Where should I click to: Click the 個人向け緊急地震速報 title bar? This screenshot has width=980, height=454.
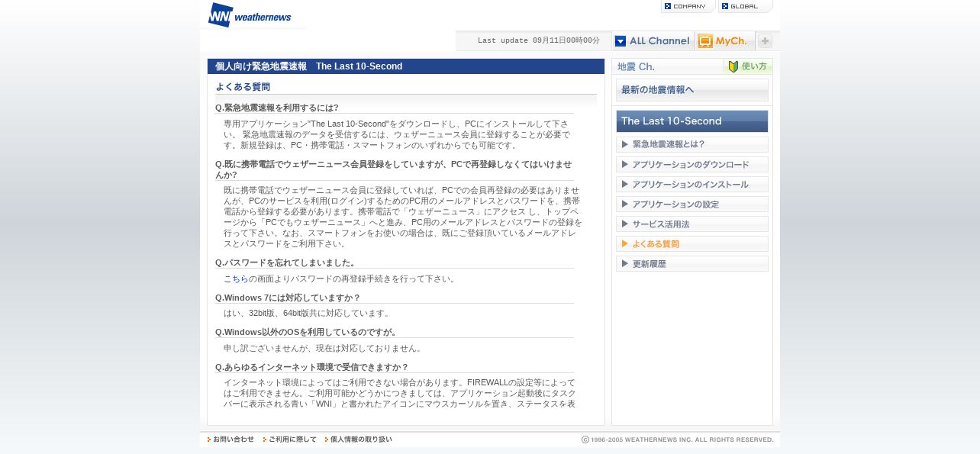(406, 66)
